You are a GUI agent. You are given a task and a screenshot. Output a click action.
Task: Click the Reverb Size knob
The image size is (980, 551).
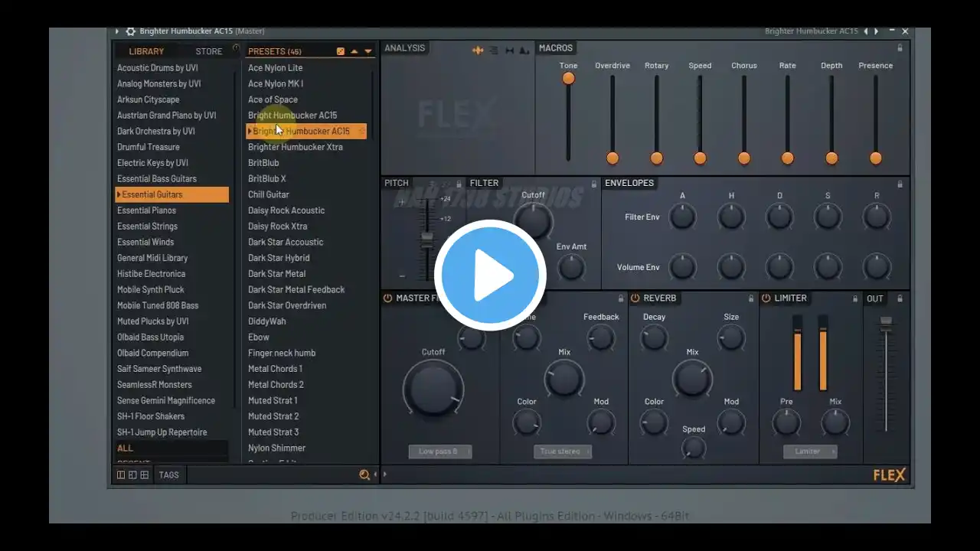tap(731, 337)
